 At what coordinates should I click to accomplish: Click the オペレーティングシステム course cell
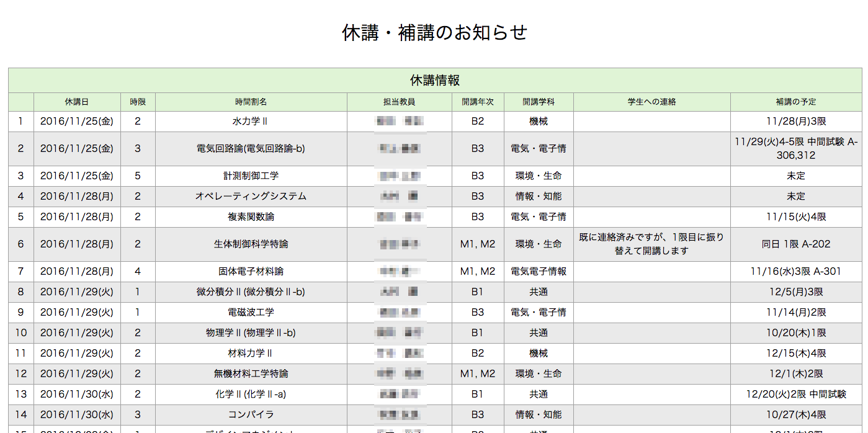click(251, 197)
